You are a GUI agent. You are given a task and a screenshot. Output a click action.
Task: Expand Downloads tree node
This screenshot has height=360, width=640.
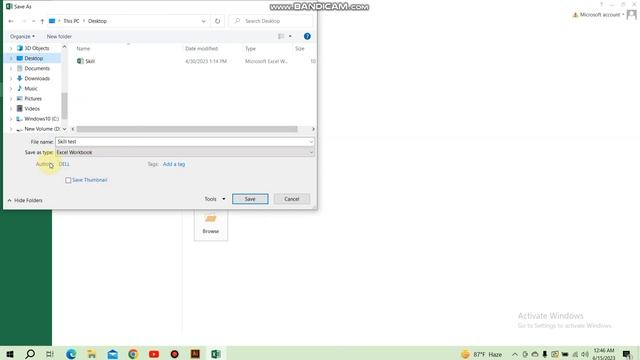(11, 78)
